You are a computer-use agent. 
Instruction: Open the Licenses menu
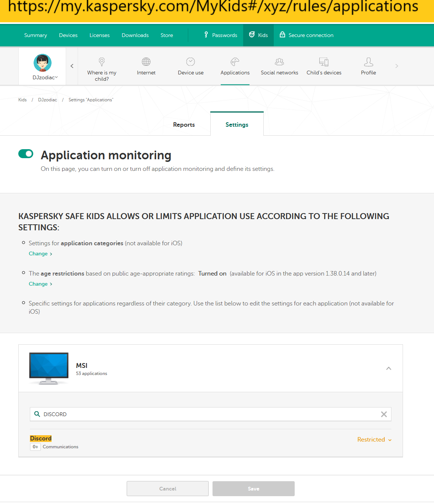tap(100, 35)
